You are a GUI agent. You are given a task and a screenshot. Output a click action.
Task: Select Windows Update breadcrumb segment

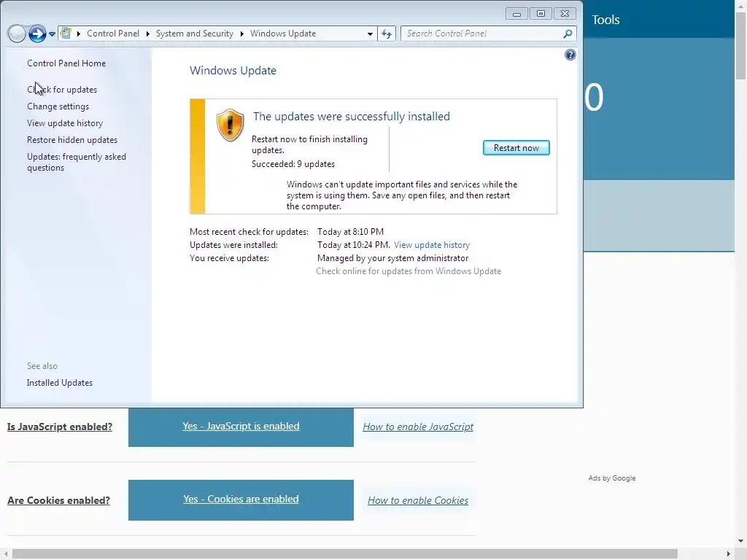click(283, 34)
